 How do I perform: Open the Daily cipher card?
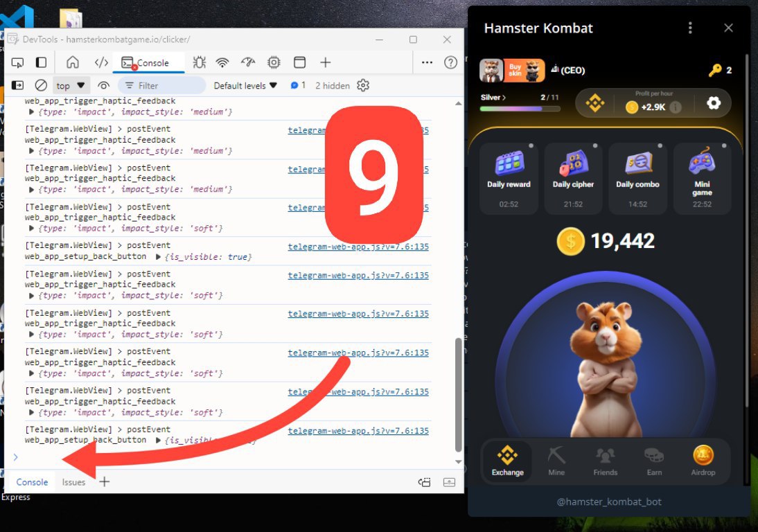(573, 178)
